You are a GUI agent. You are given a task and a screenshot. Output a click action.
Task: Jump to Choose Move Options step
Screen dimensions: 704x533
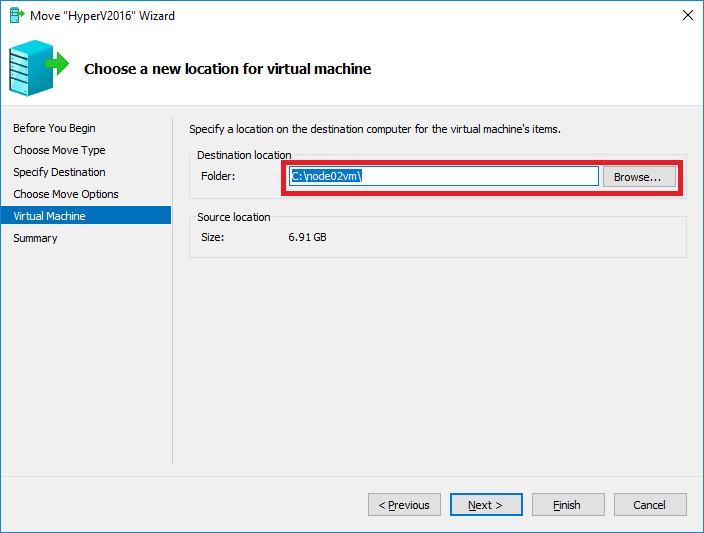tap(66, 194)
